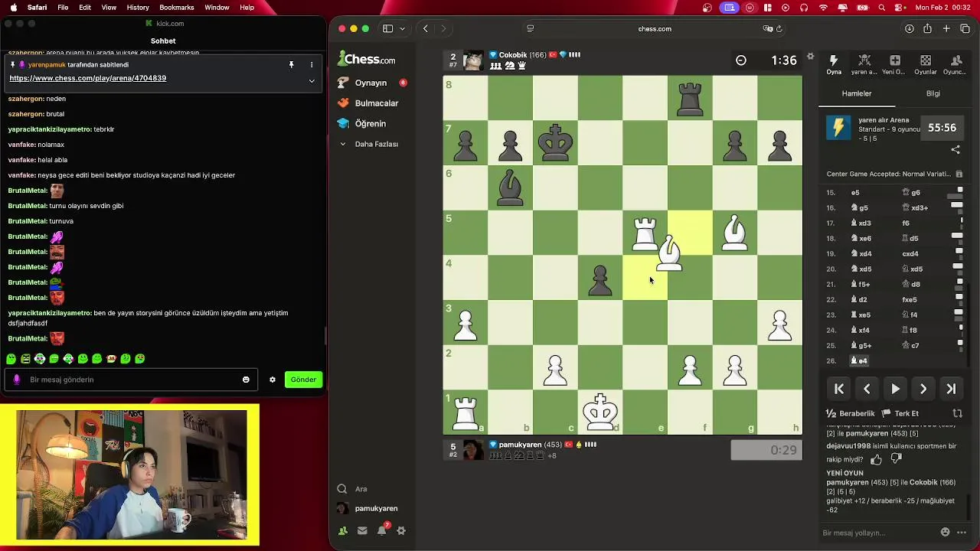Viewport: 980px width, 551px height.
Task: Click Safari address bar chess.com
Action: pyautogui.click(x=655, y=29)
